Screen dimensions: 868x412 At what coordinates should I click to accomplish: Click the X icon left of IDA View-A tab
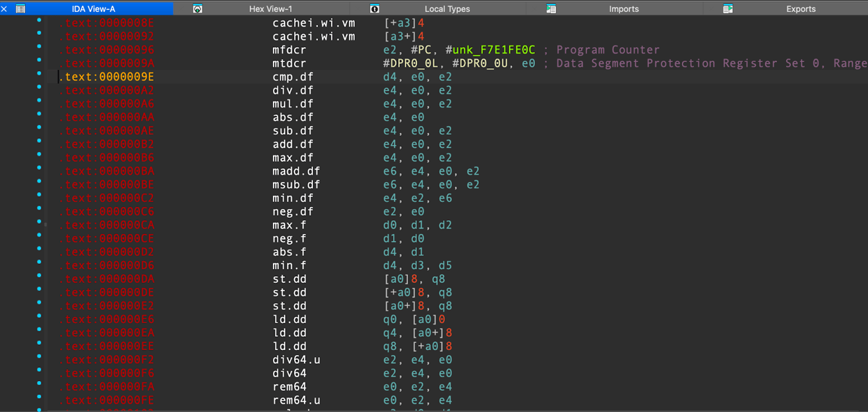click(x=4, y=8)
